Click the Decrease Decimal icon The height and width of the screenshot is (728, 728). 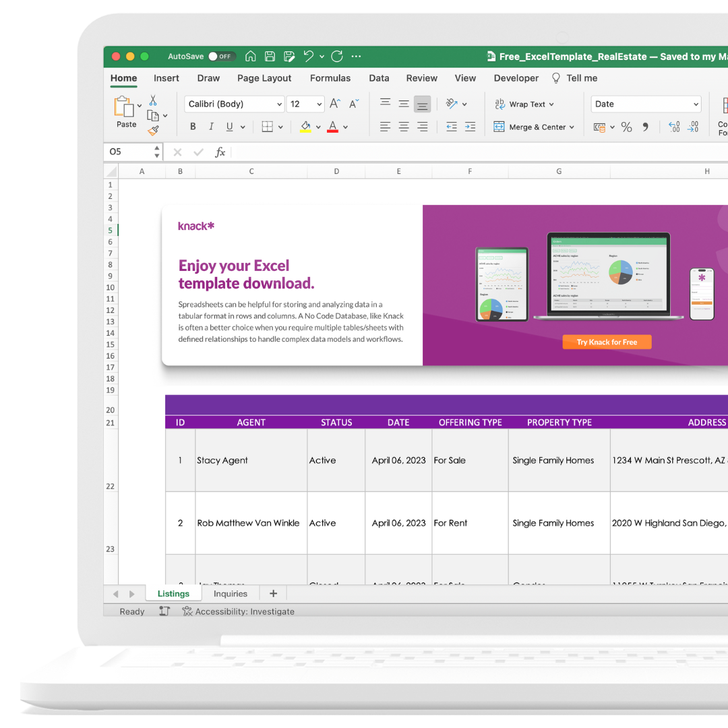coord(692,127)
